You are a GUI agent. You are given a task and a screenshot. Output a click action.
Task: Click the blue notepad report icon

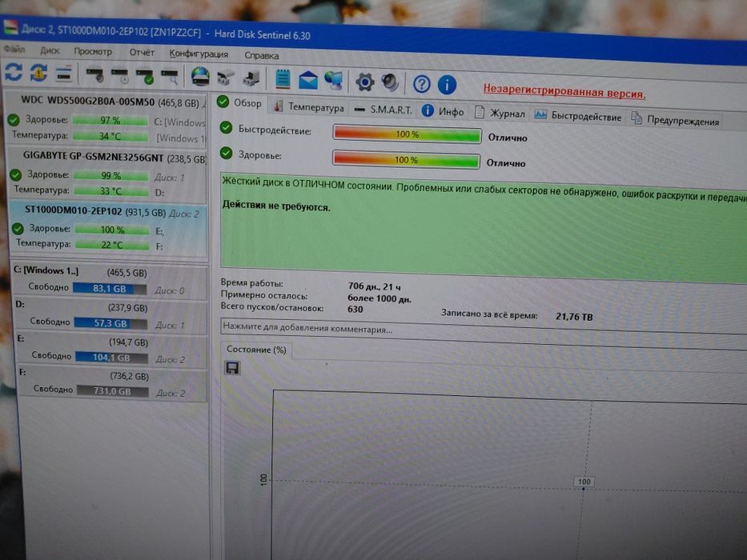tap(283, 79)
